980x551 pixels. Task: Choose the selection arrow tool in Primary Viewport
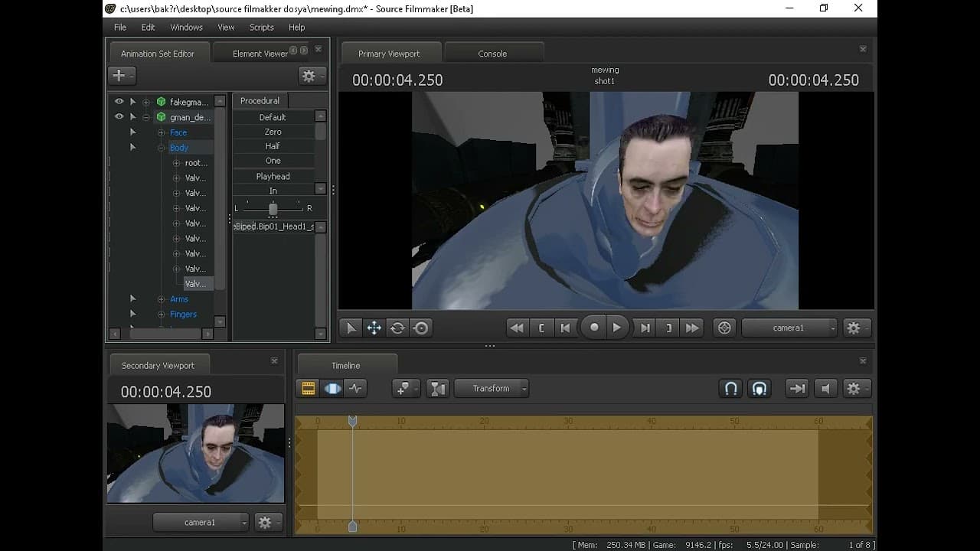(351, 328)
